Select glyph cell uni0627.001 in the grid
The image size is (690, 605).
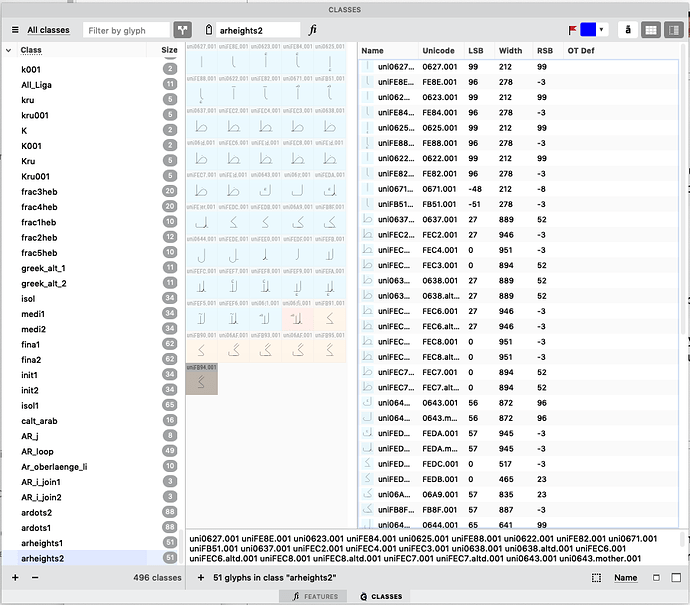pos(202,59)
